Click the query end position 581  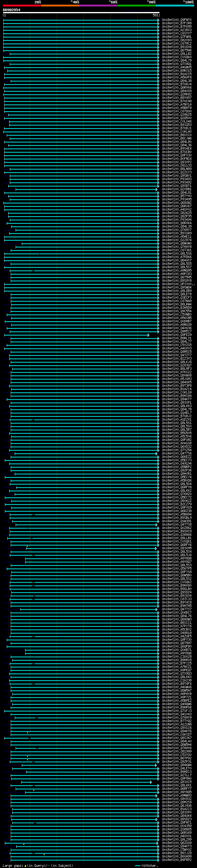(x=155, y=15)
